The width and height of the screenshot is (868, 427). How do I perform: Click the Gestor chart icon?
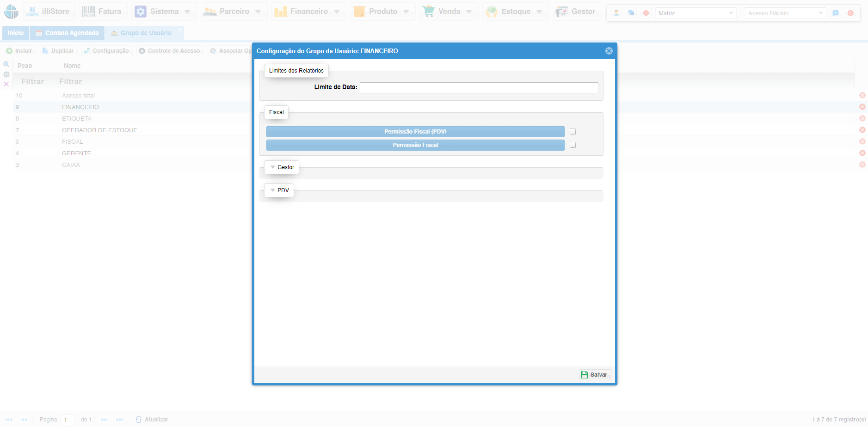click(x=561, y=12)
